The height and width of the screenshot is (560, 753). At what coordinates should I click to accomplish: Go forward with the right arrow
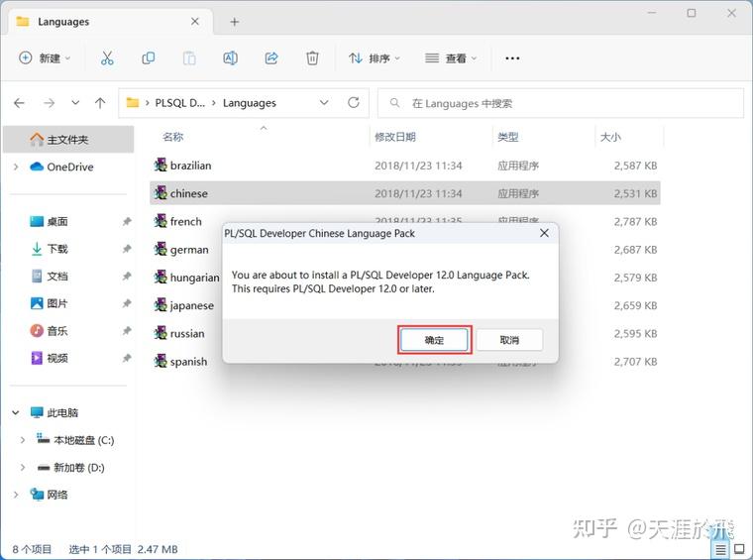(49, 103)
